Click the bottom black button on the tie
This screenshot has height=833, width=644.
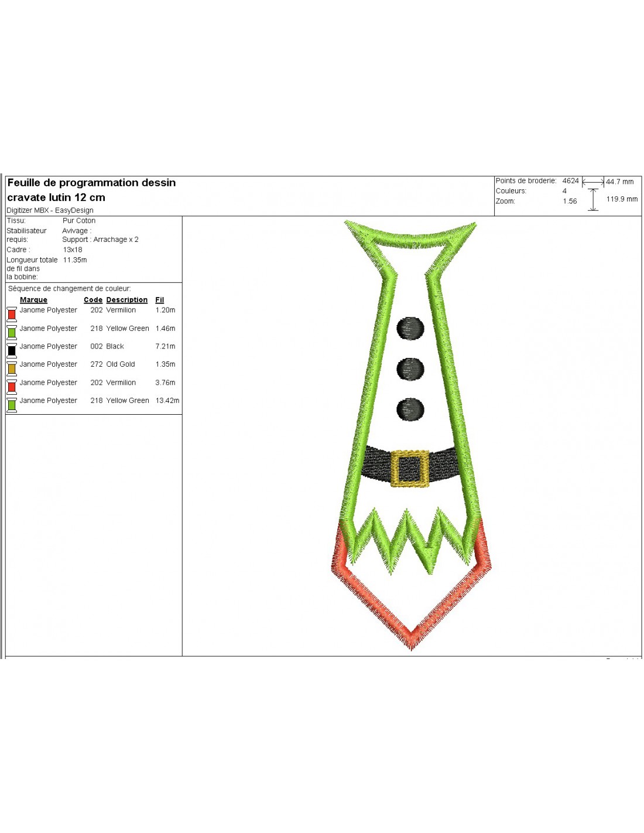click(x=410, y=410)
